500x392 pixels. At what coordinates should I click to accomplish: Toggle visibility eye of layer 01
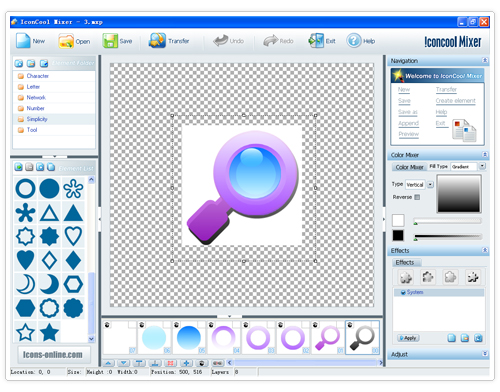(x=315, y=324)
